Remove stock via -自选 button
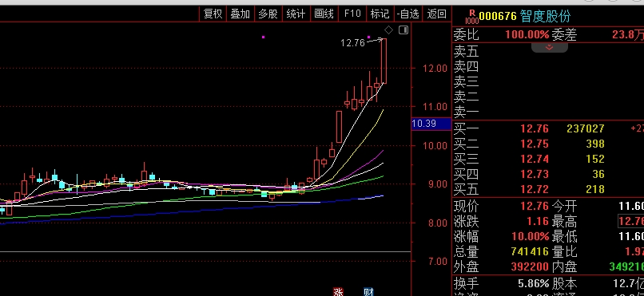The height and width of the screenshot is (296, 644). click(x=407, y=14)
